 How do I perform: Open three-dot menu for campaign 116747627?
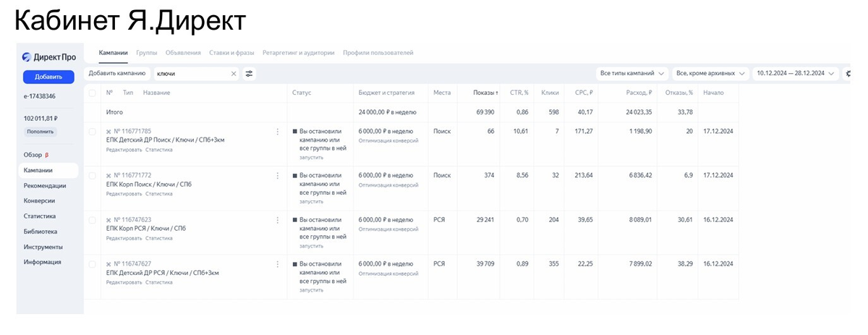click(277, 264)
